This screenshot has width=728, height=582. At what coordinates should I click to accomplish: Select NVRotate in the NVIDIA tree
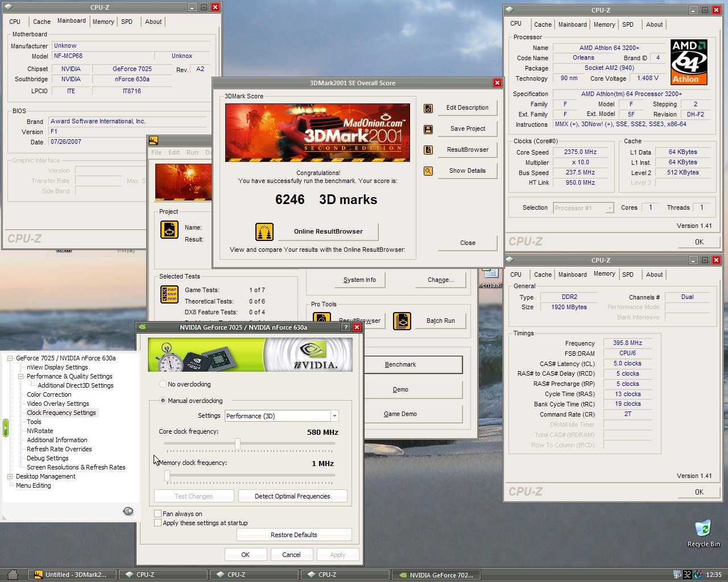[40, 431]
